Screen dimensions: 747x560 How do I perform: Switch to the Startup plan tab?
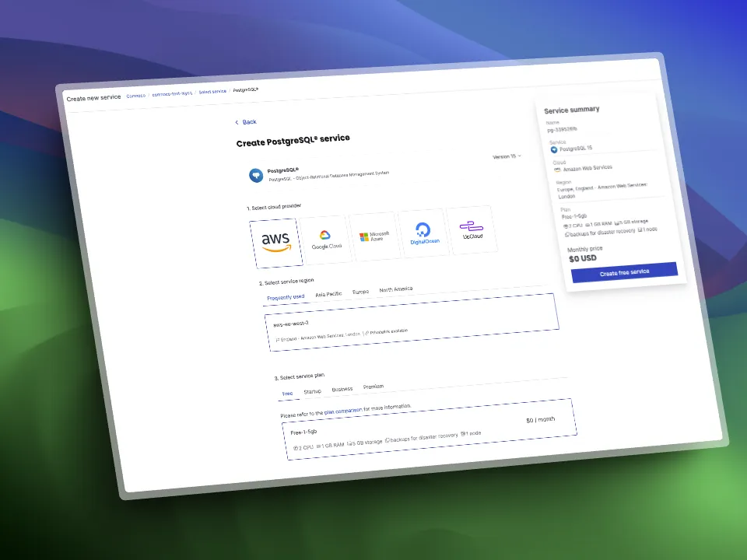[312, 391]
